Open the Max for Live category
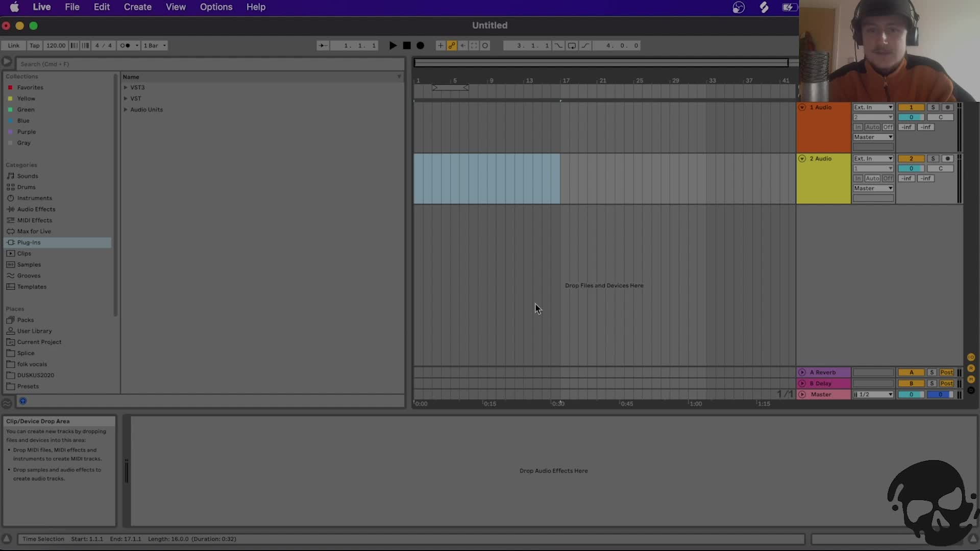The image size is (980, 551). click(x=34, y=231)
